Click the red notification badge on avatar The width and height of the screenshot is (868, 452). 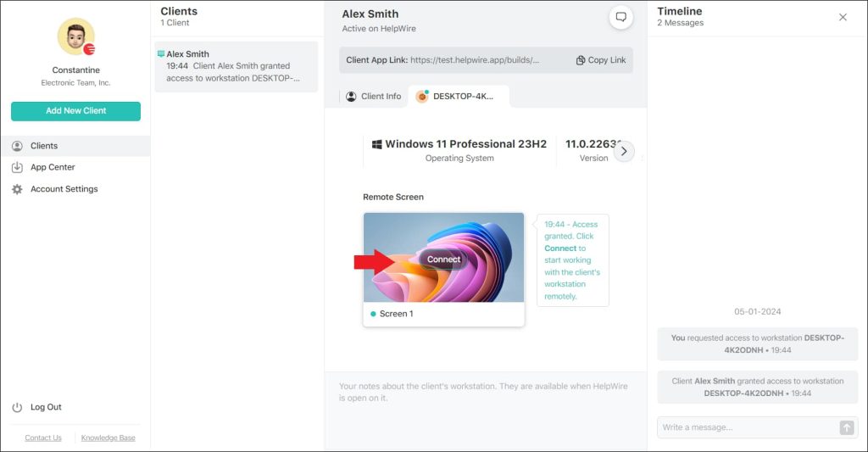point(89,49)
